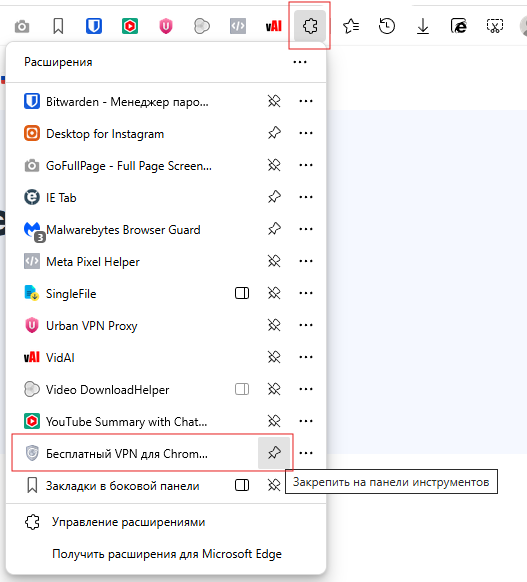Open more actions for YouTube Summary
This screenshot has height=582, width=527.
306,421
